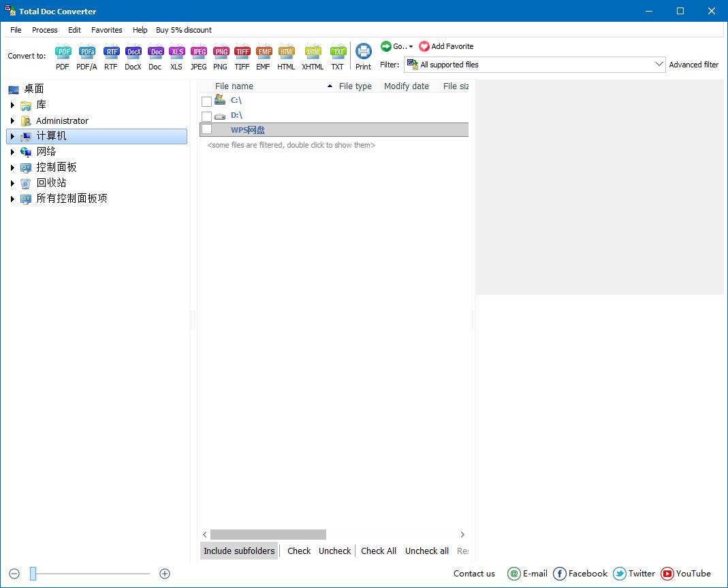Expand the 计算机 tree node
Screen dimensions: 728x588
12,136
